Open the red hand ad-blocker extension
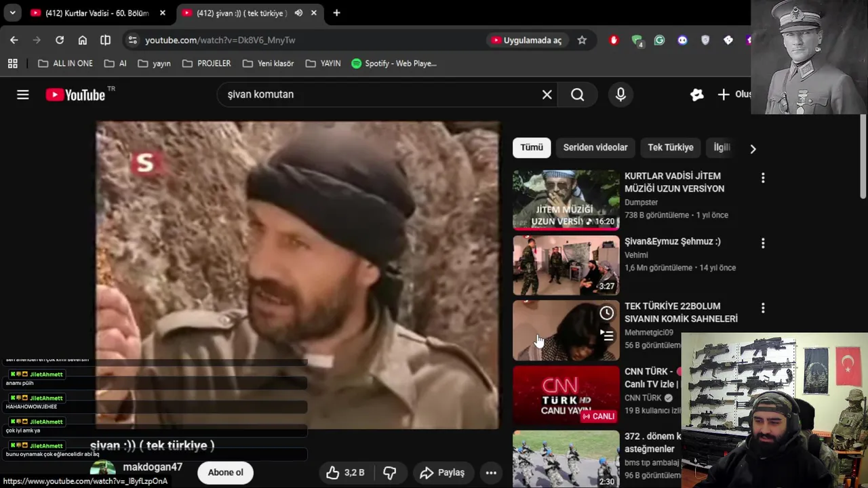The image size is (868, 488). click(x=614, y=40)
